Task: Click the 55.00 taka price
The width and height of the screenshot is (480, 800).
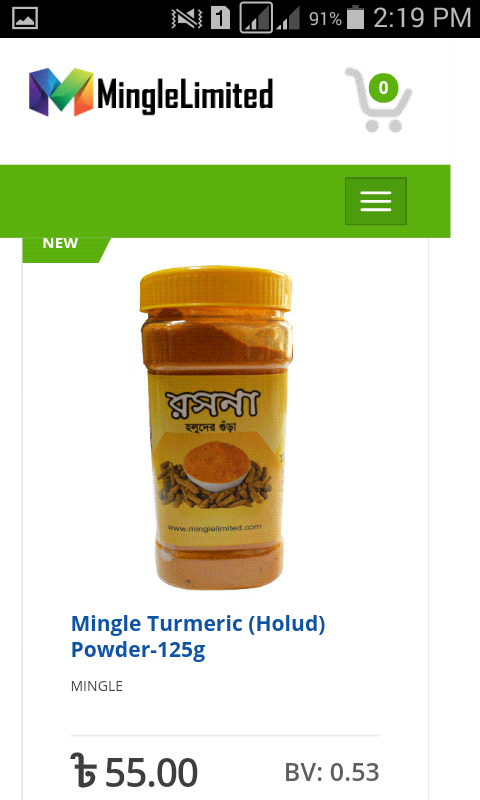Action: [x=134, y=771]
